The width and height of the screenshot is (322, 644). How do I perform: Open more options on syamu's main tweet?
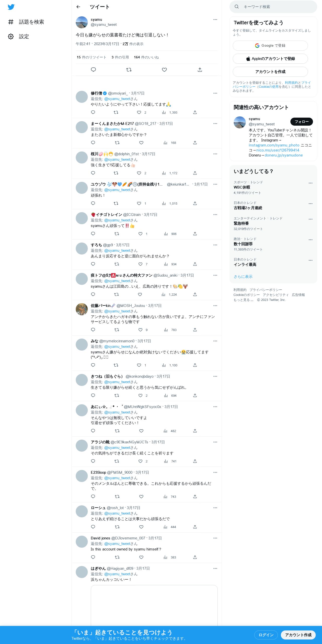(215, 20)
